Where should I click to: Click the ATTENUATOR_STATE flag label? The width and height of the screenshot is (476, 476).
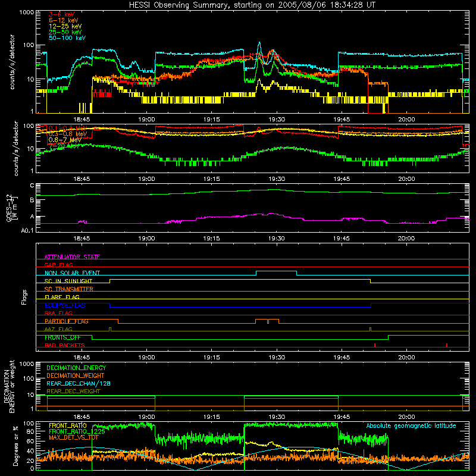[72, 257]
